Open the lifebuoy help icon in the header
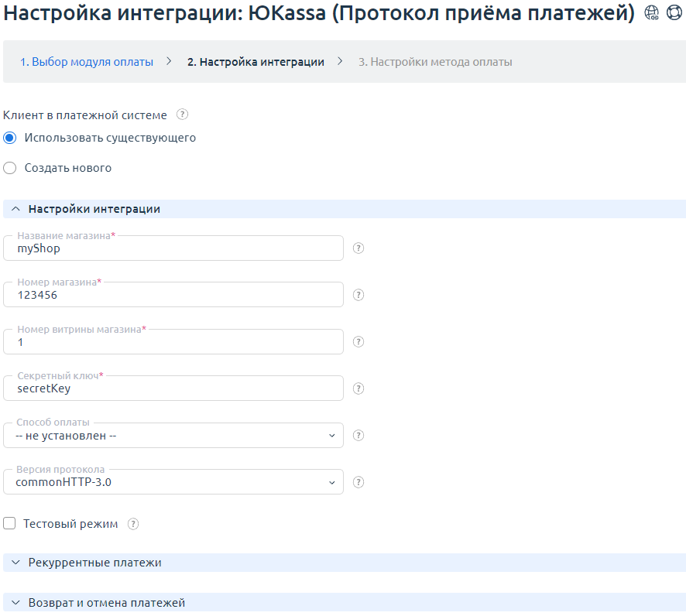Viewport: 686px width, 616px height. 674,13
